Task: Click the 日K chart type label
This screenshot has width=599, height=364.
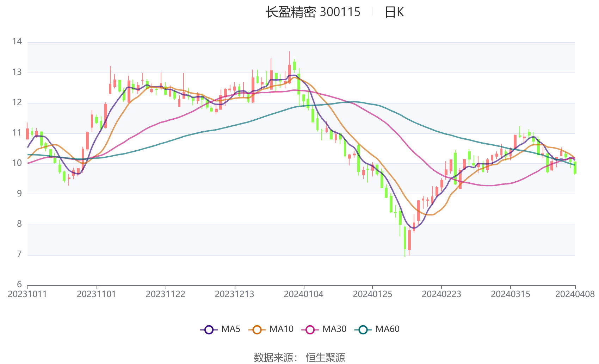Action: click(394, 12)
